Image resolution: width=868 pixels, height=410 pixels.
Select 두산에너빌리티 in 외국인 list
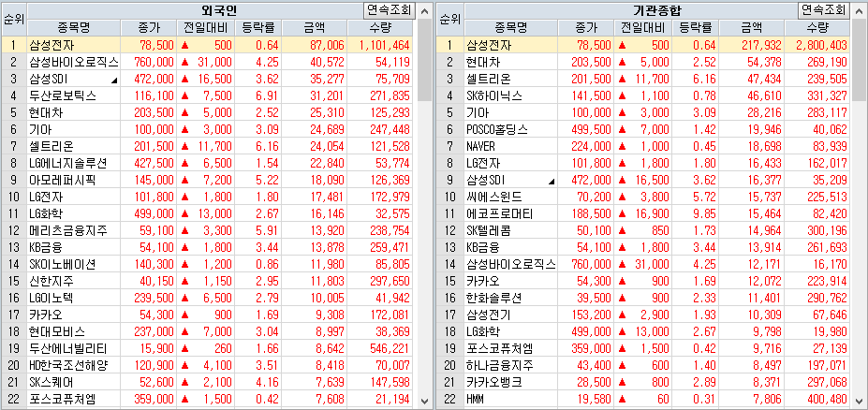(68, 348)
